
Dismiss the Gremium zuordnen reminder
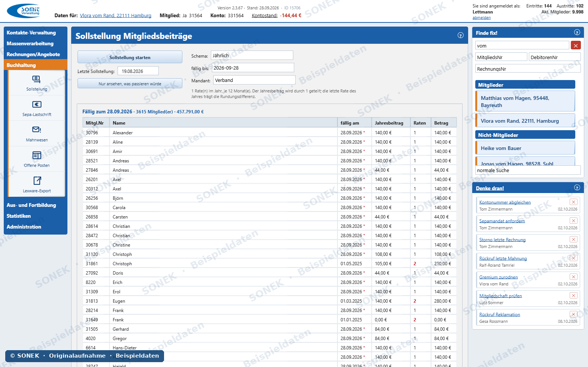pos(573,277)
